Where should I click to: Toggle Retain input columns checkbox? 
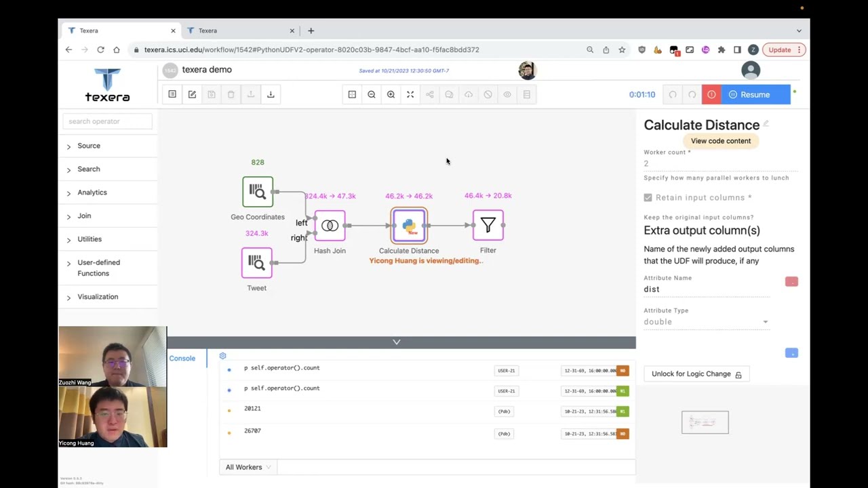(x=648, y=197)
